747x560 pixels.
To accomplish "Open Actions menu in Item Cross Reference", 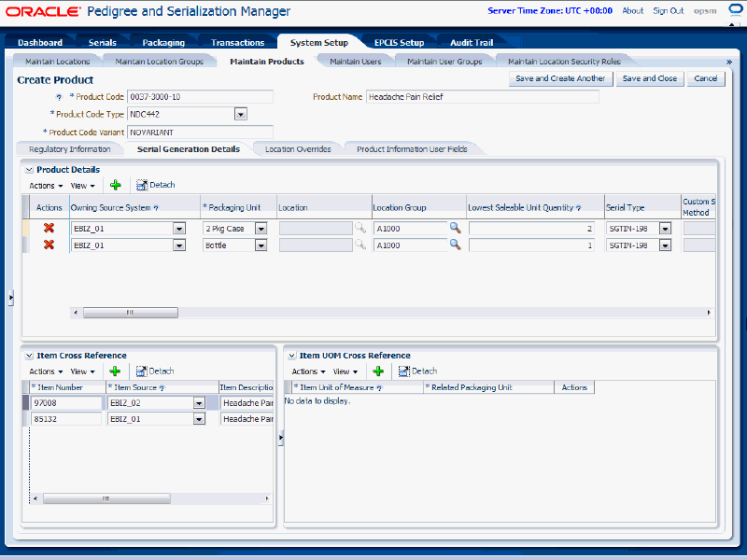I will pyautogui.click(x=46, y=371).
